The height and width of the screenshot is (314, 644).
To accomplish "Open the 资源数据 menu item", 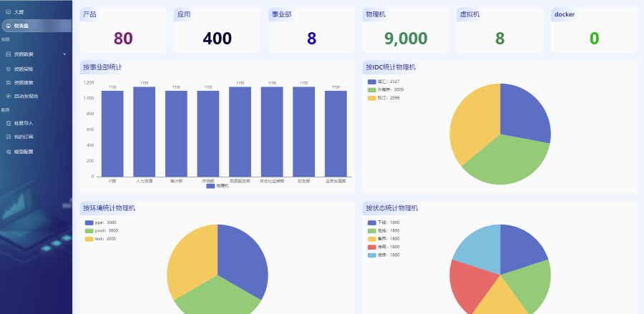I will pyautogui.click(x=24, y=54).
